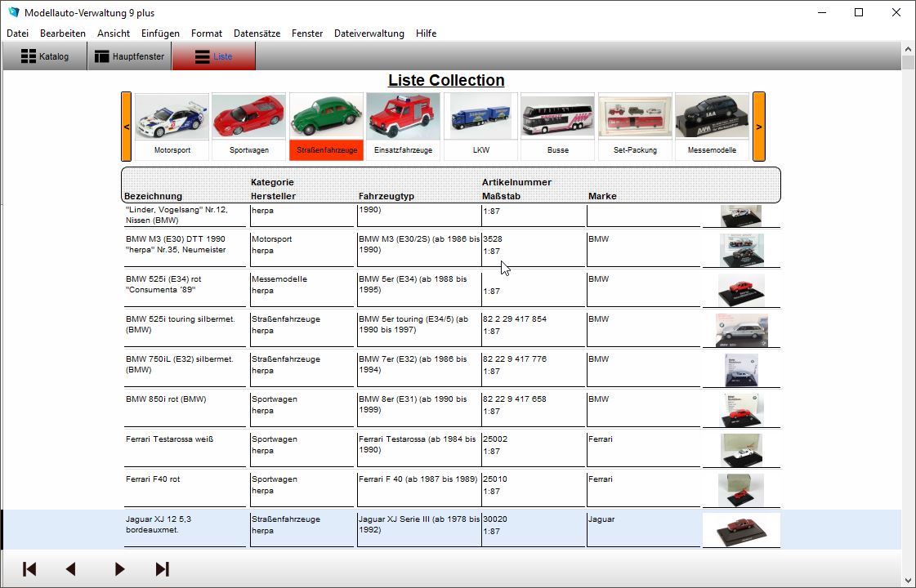Open the Dateiverwaltung menu
This screenshot has width=916, height=588.
(x=369, y=33)
